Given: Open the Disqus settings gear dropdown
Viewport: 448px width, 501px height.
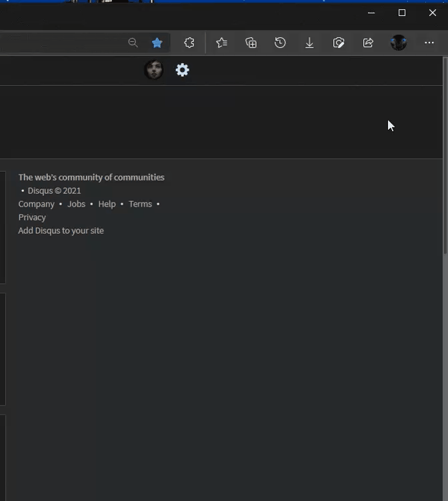Looking at the screenshot, I should pyautogui.click(x=182, y=70).
